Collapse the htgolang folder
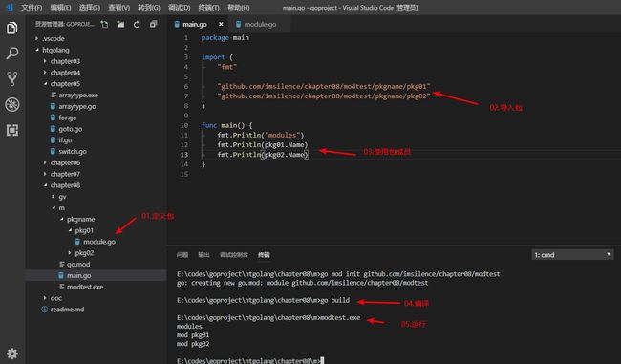This screenshot has width=621, height=364. tap(37, 50)
